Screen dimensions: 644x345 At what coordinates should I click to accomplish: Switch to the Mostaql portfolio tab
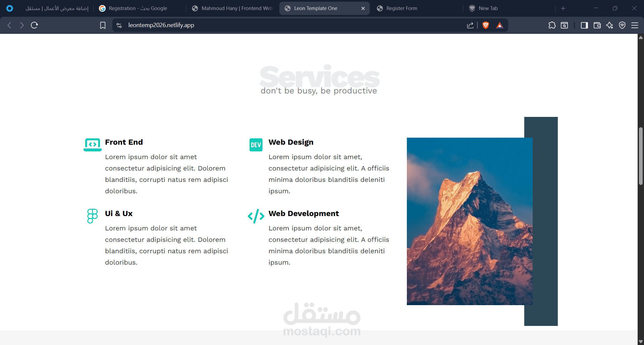57,8
